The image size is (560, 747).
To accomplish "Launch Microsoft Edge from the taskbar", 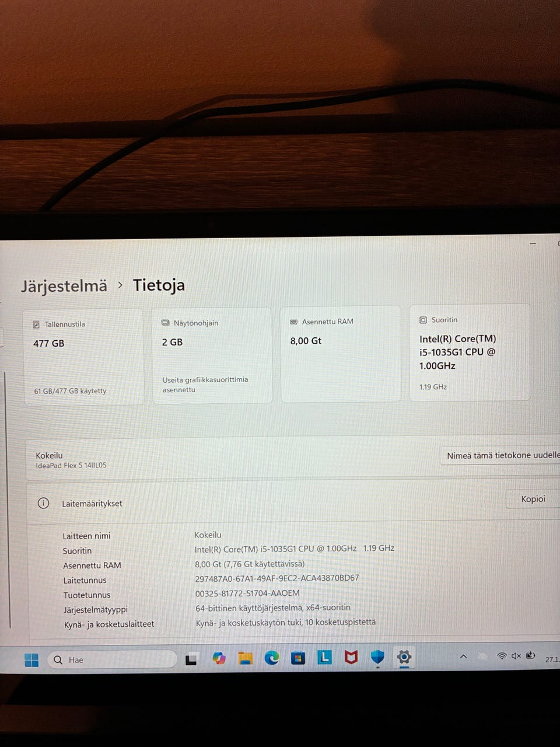I will (x=272, y=658).
